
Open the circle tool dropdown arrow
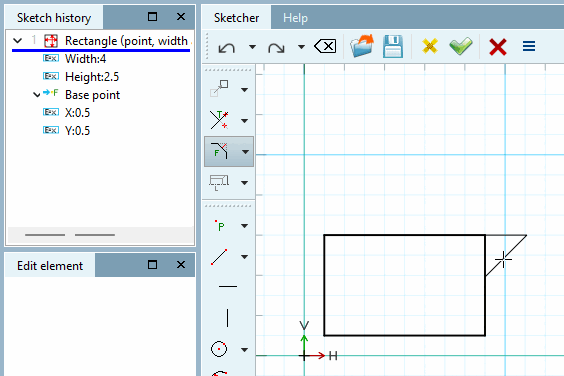245,349
